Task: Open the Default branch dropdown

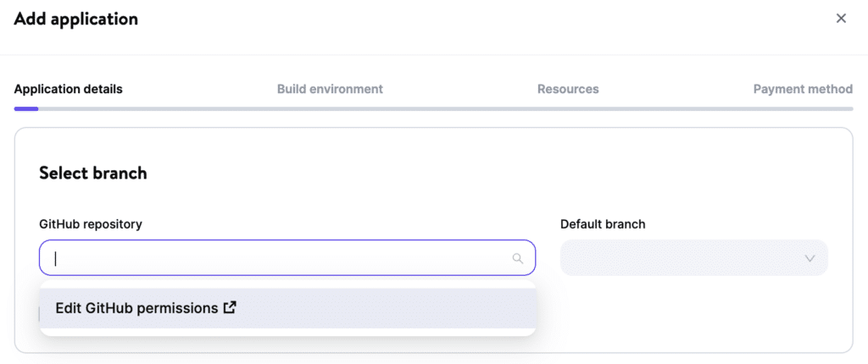Action: (x=693, y=258)
